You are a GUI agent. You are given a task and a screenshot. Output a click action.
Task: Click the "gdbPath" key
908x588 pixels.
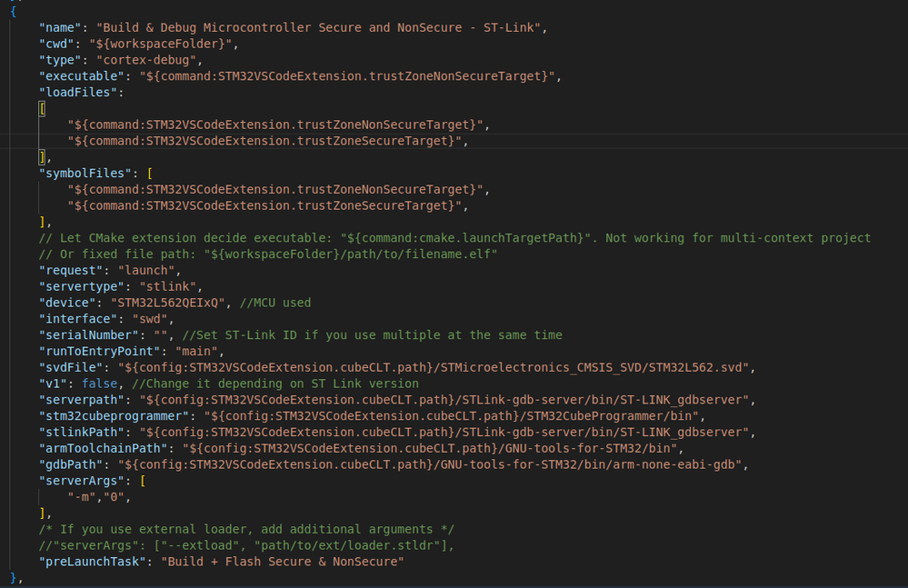click(71, 465)
